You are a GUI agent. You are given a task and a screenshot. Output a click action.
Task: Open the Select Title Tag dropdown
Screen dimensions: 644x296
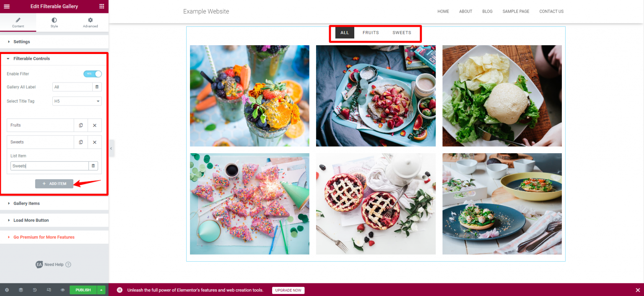point(77,101)
